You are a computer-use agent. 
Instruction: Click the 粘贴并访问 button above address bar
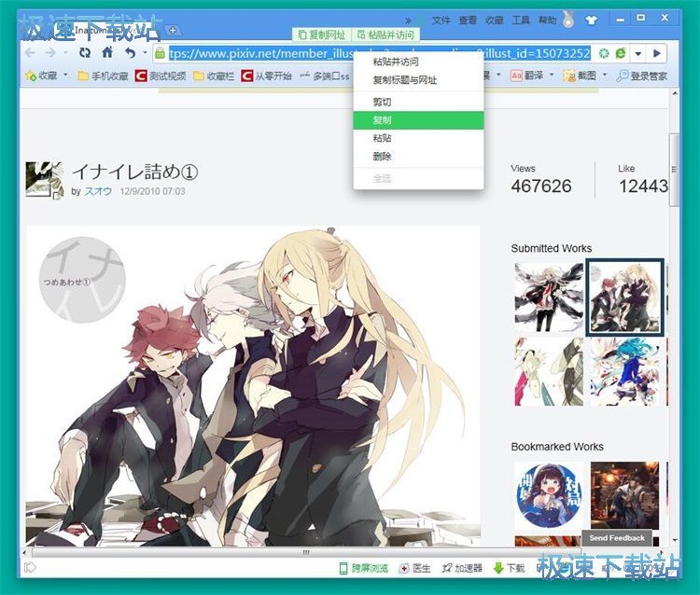(385, 35)
